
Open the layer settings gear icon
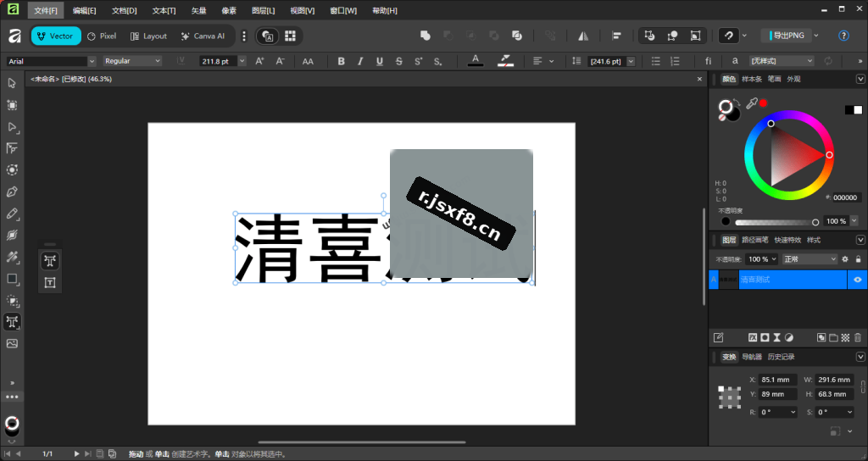(845, 259)
